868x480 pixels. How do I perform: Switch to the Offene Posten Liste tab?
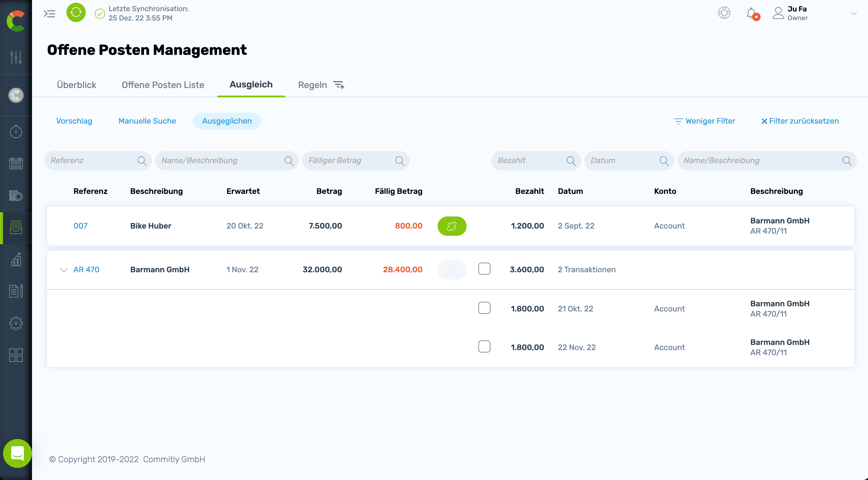coord(163,85)
